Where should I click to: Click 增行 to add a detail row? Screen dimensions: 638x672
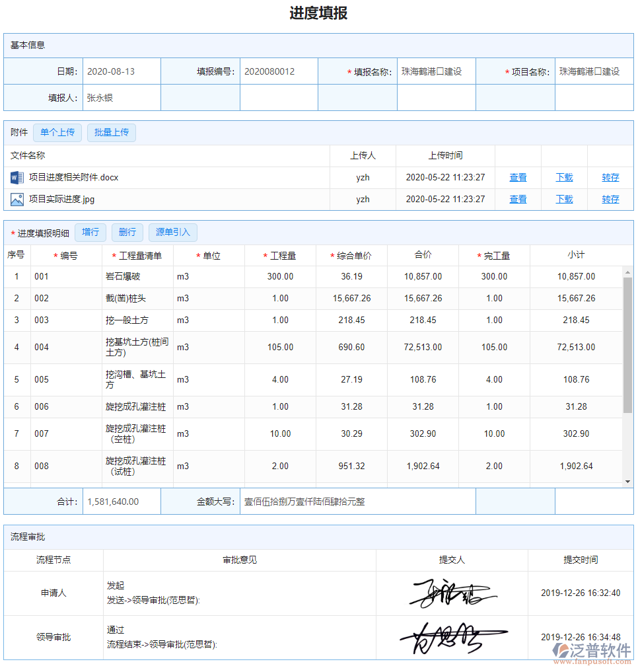(90, 232)
